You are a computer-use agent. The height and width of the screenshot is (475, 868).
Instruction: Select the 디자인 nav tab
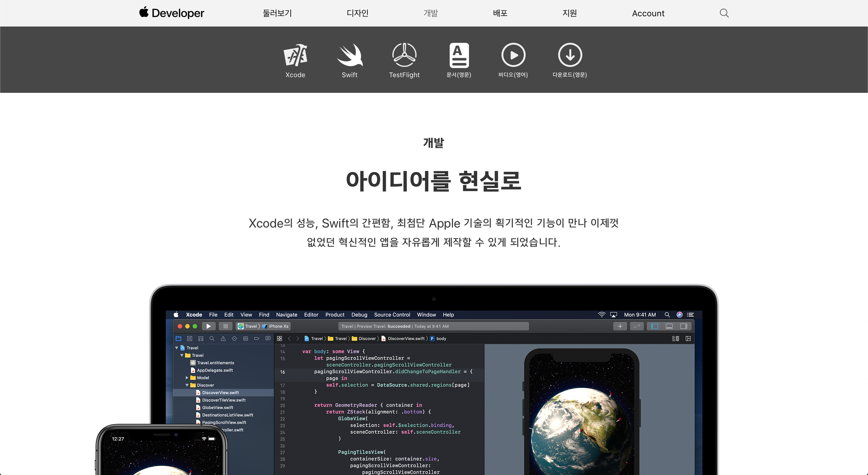[357, 13]
